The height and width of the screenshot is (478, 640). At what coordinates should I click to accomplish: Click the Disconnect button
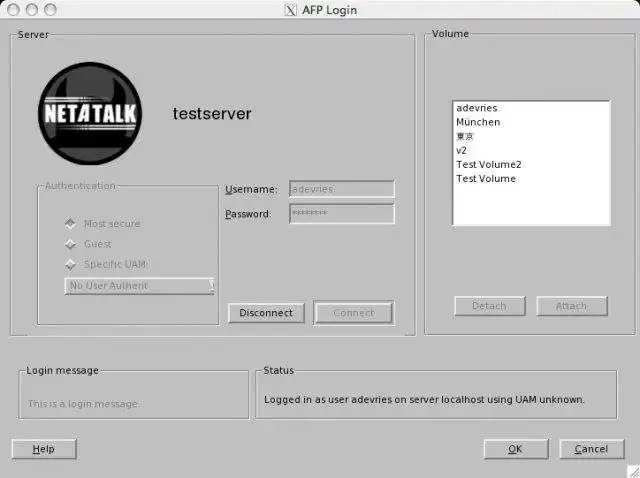click(266, 313)
